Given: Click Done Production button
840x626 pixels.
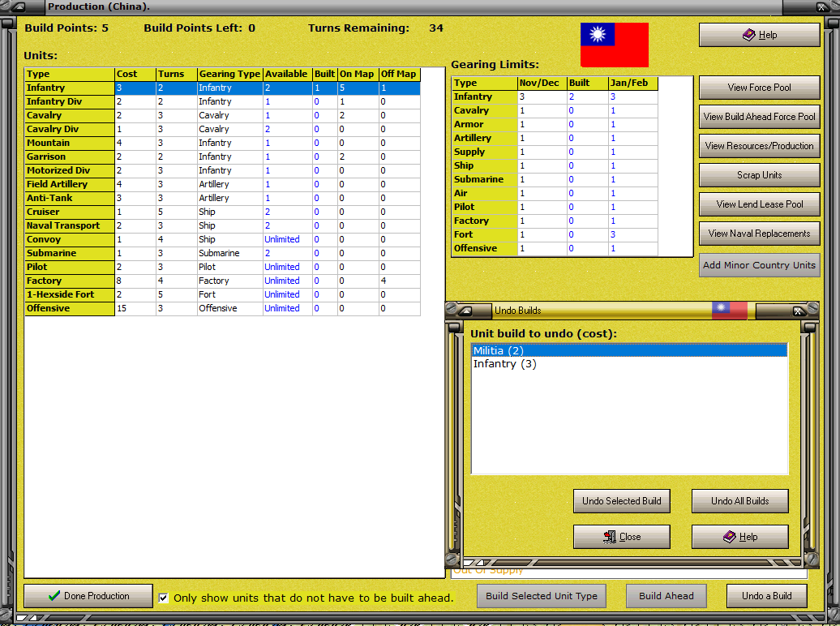Looking at the screenshot, I should pyautogui.click(x=88, y=596).
